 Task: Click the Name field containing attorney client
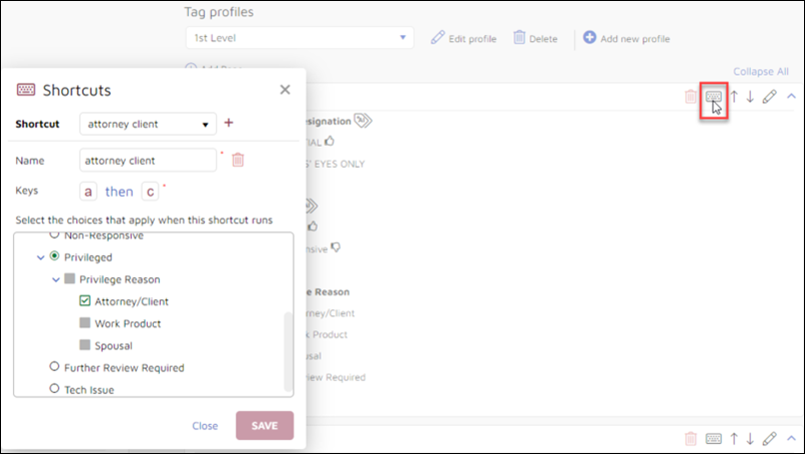(148, 161)
